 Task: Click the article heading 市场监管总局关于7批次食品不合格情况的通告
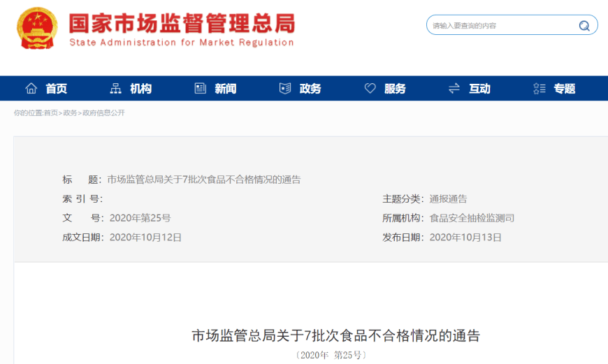click(x=335, y=335)
